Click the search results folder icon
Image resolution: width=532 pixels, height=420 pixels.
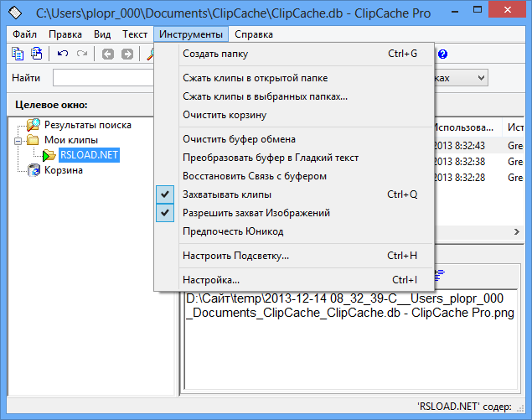(x=34, y=125)
